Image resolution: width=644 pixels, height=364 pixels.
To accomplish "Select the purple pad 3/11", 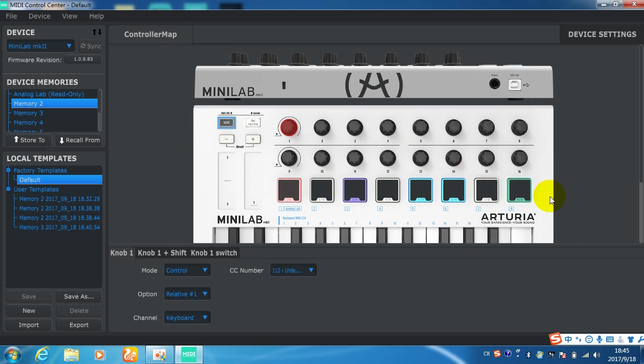I will (x=355, y=190).
